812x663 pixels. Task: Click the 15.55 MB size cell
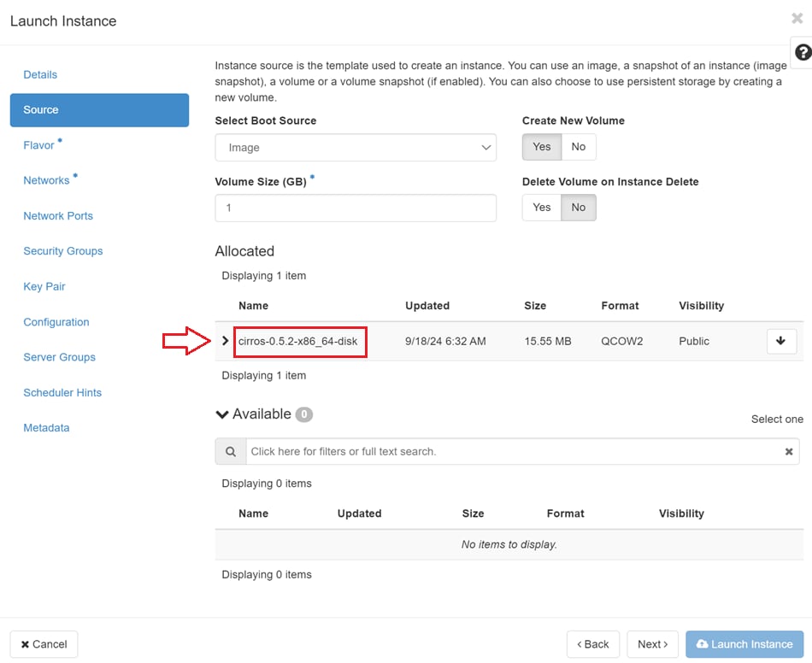[x=548, y=341]
